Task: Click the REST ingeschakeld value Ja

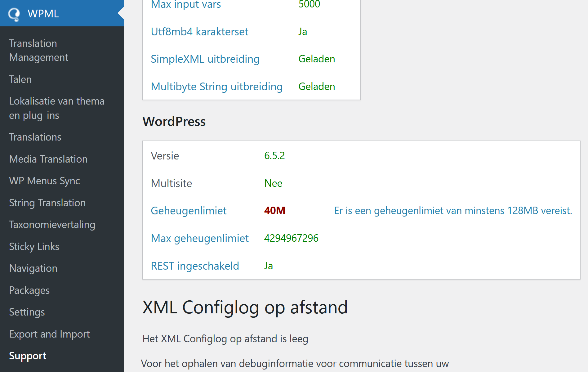Action: [x=269, y=266]
